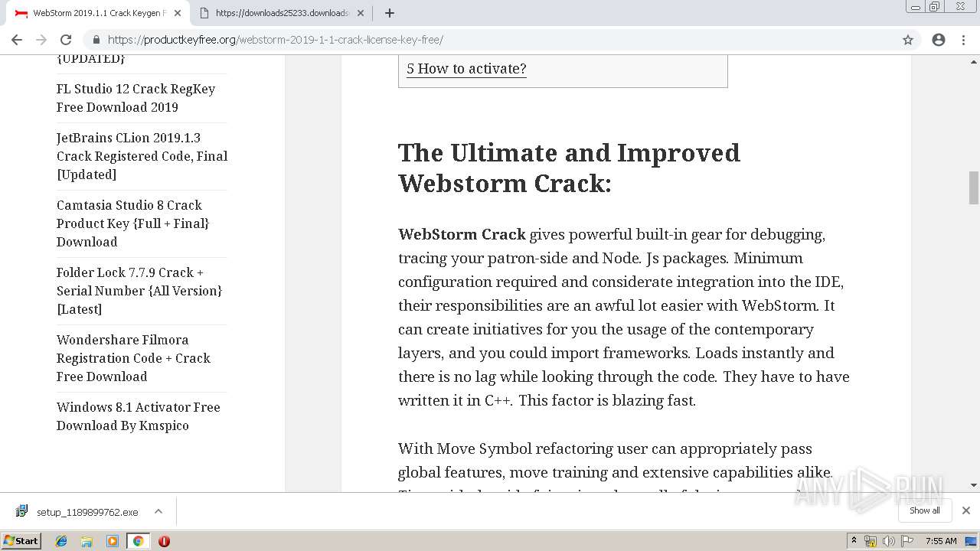This screenshot has height=551, width=980.
Task: Bookmark this page with the star icon
Action: point(908,40)
